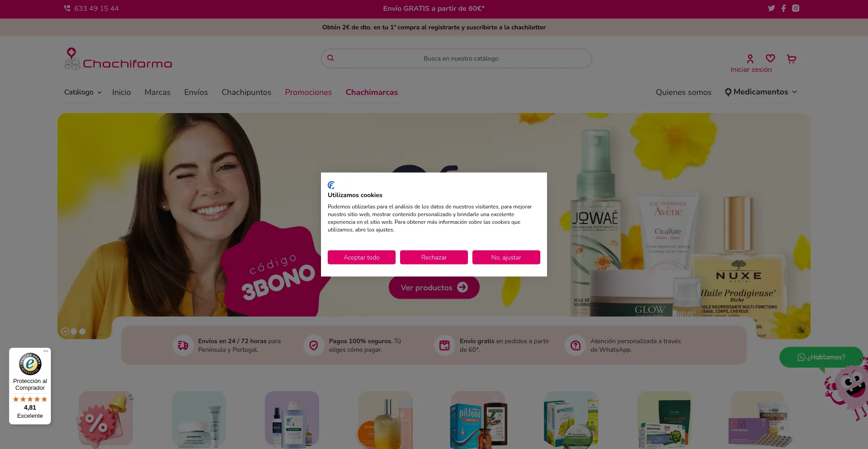Select the second carousel slide dot

click(x=74, y=331)
